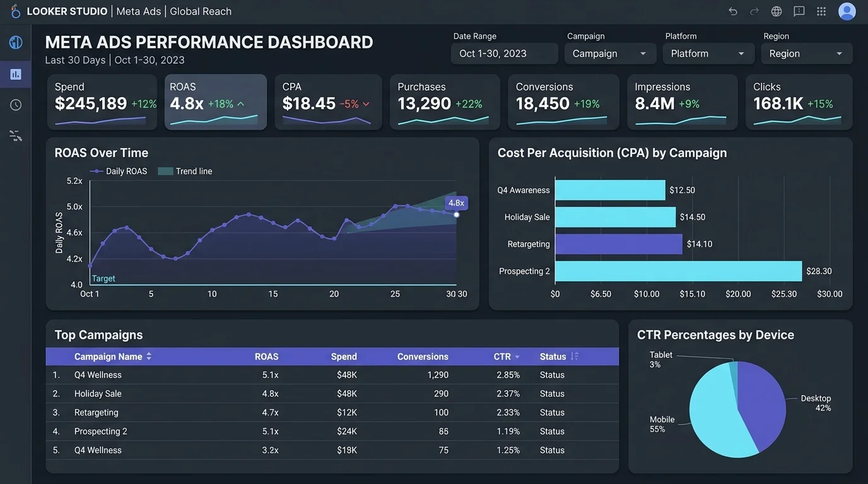This screenshot has height=484, width=868.
Task: Click the LOOKER STUDIO title text
Action: pos(67,11)
